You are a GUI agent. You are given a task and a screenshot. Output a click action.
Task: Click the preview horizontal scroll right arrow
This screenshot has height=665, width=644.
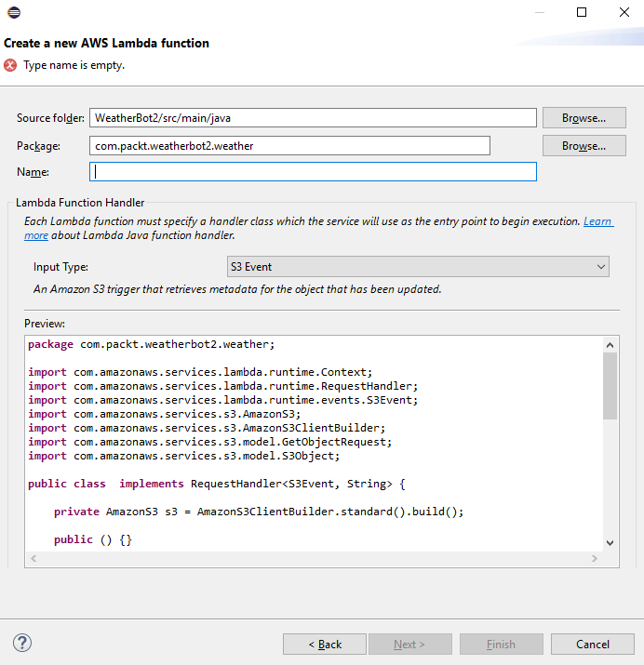point(595,559)
